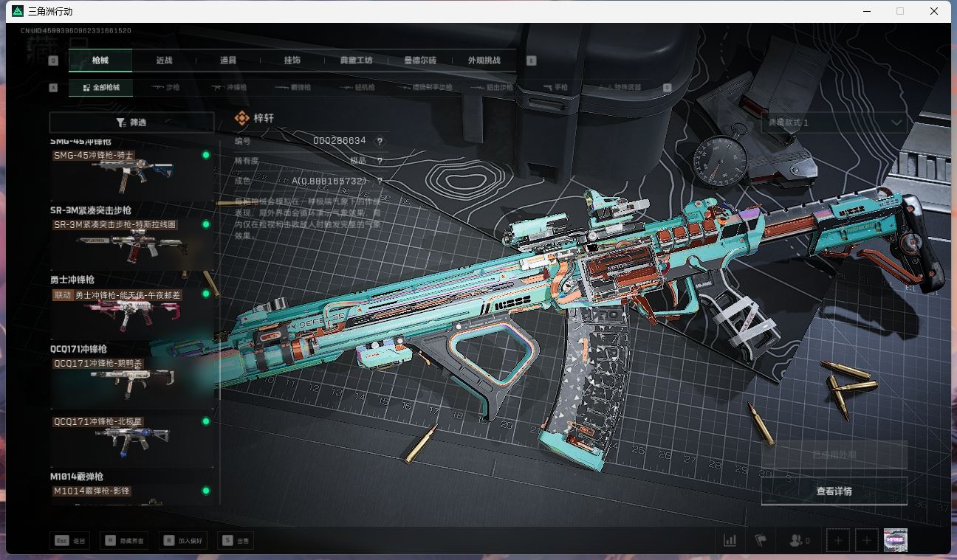Click the first empty plus slot
Screen dimensions: 957x560
[837, 541]
